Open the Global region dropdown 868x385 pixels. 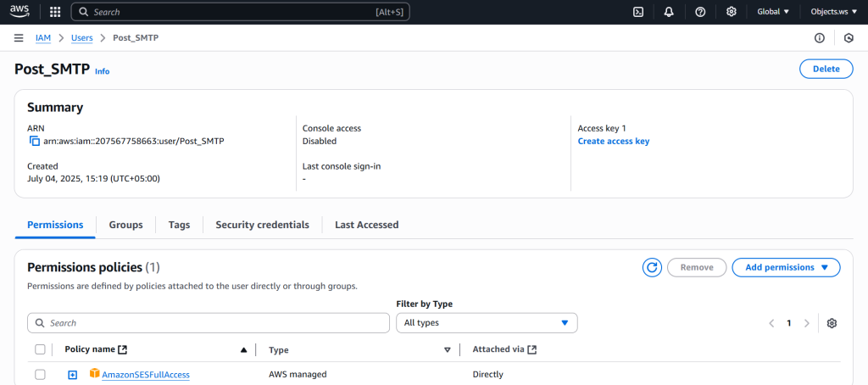(x=772, y=12)
